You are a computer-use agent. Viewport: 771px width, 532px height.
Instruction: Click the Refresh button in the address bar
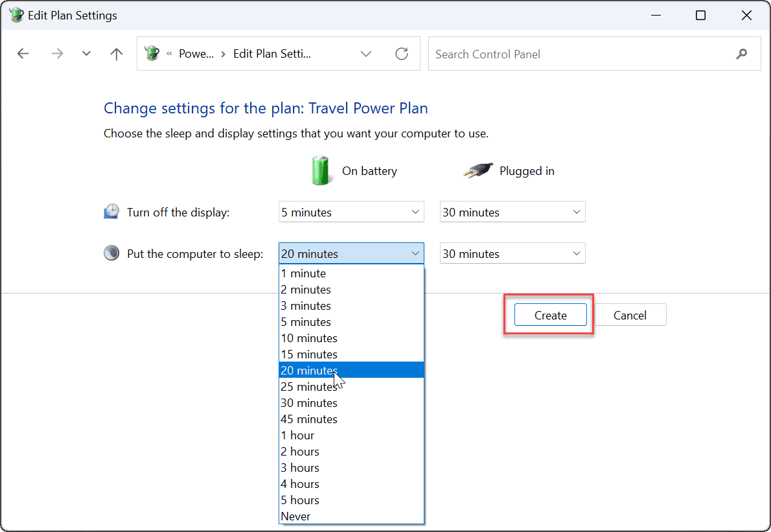coord(402,54)
